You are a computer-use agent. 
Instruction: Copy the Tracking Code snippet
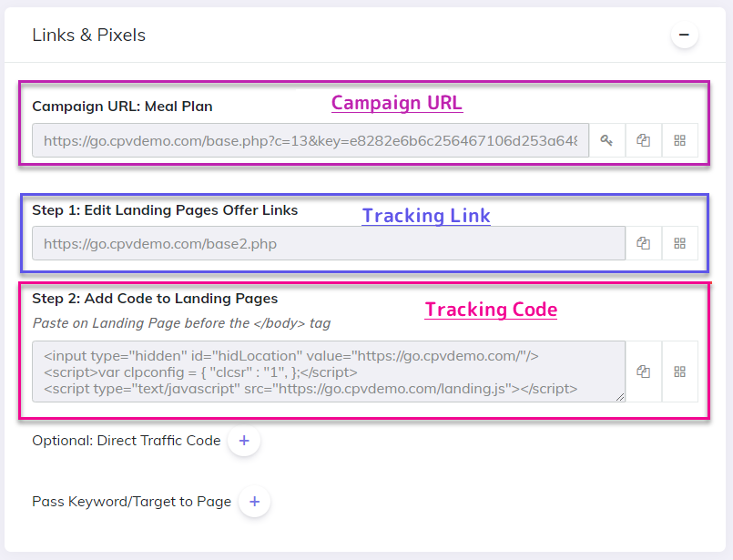(x=643, y=372)
